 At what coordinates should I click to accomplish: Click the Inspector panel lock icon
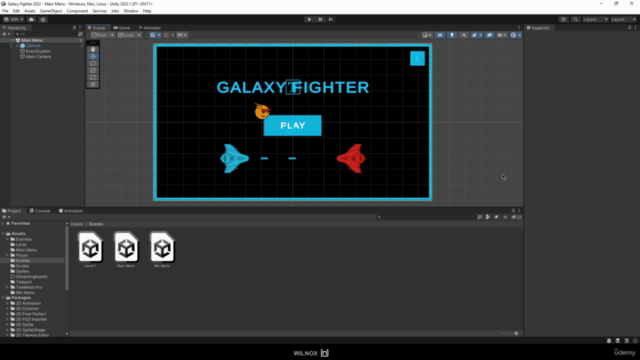629,28
